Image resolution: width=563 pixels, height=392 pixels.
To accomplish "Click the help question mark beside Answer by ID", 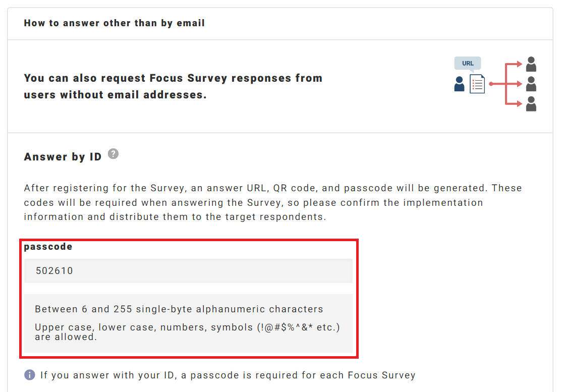I will tap(114, 154).
